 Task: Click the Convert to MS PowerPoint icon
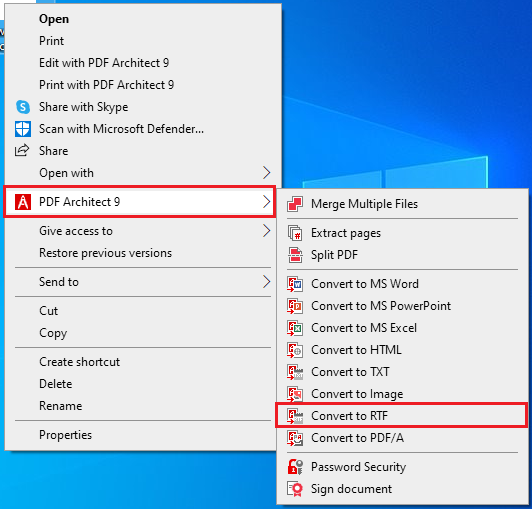click(x=295, y=306)
